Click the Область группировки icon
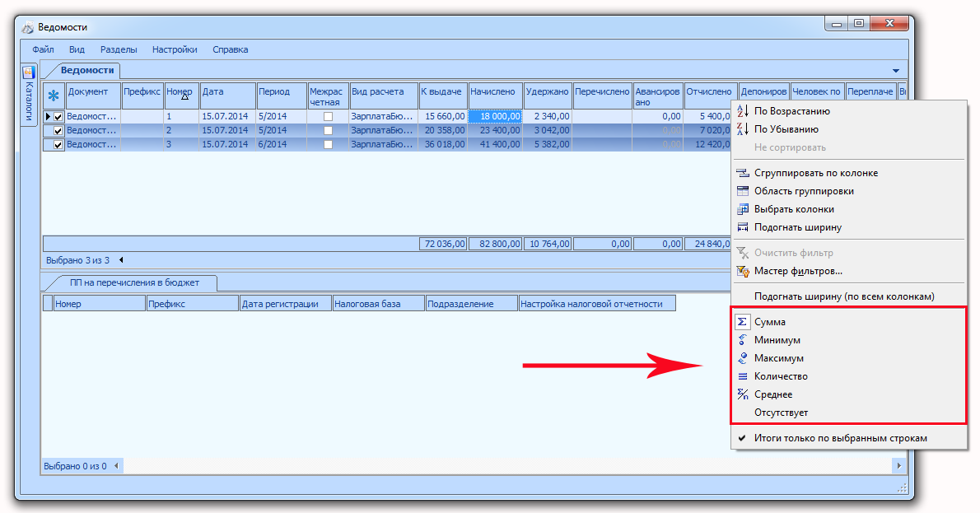Viewport: 980px width, 513px height. 743,191
